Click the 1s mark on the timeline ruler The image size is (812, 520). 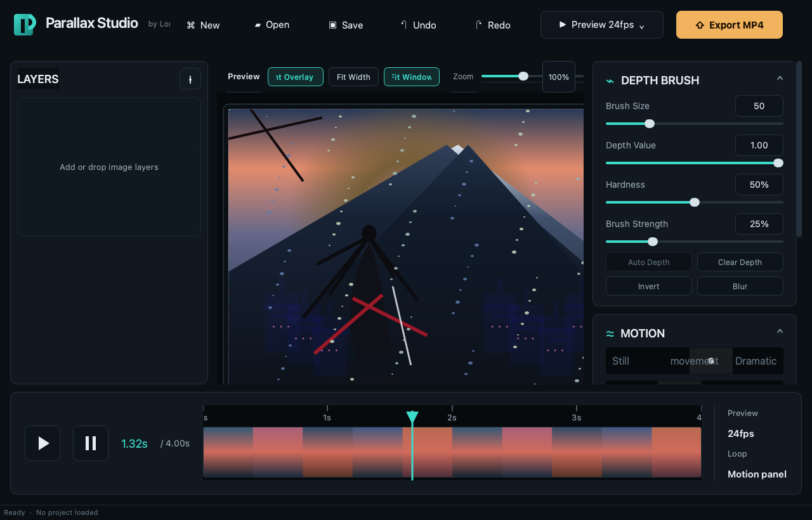(327, 417)
